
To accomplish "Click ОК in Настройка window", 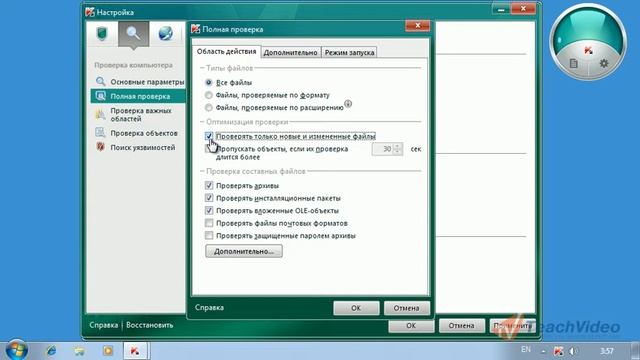I will click(411, 325).
